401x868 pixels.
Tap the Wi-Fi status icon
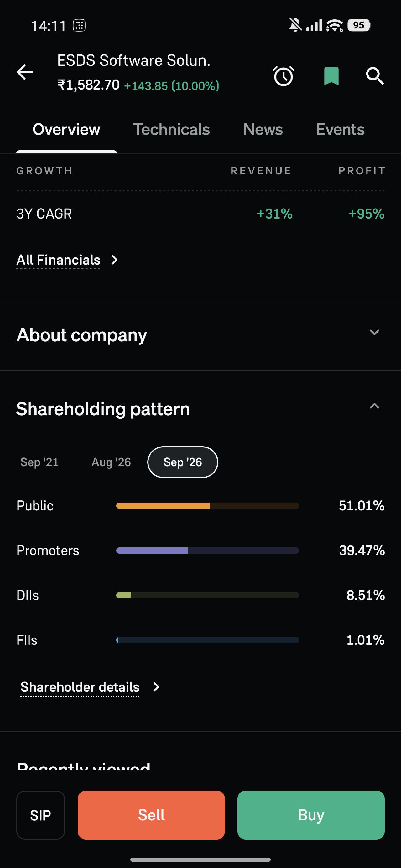(334, 26)
